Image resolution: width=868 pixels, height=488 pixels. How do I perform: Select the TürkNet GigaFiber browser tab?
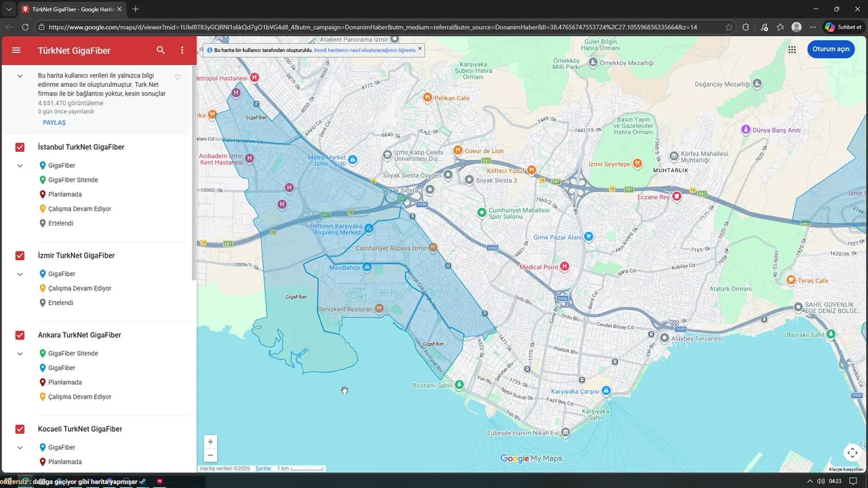71,9
